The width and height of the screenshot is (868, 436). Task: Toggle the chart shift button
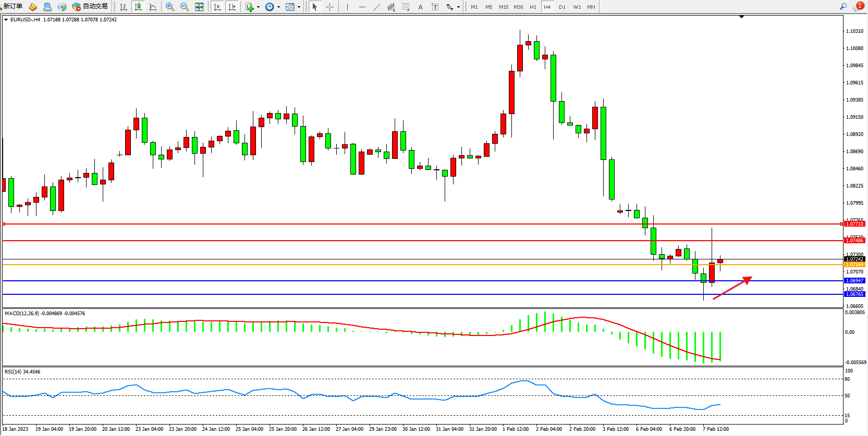coord(232,7)
